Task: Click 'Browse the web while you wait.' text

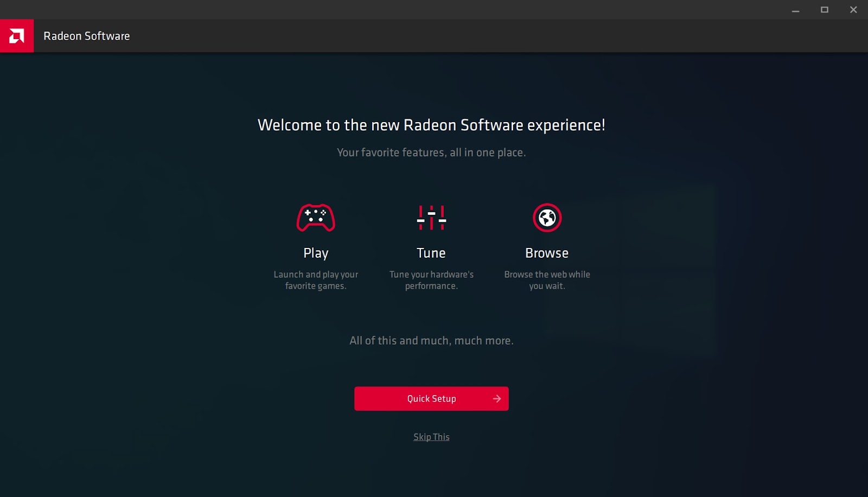Action: [547, 280]
